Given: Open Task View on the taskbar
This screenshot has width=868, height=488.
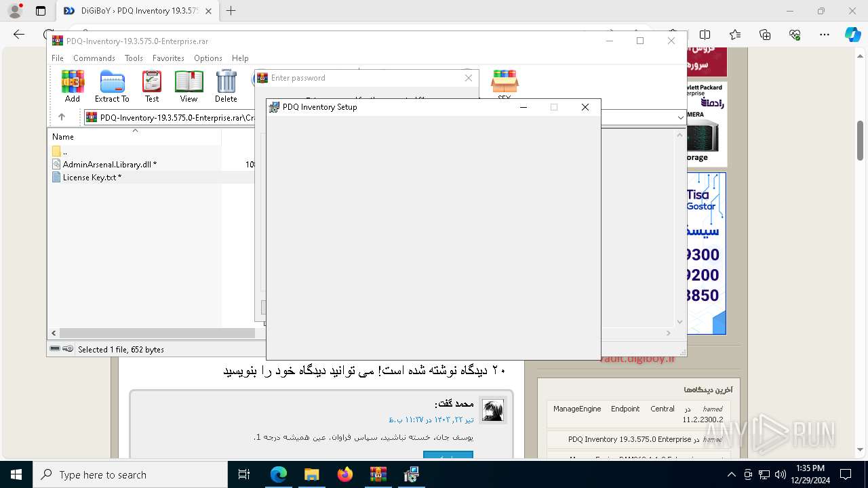Looking at the screenshot, I should (x=244, y=474).
